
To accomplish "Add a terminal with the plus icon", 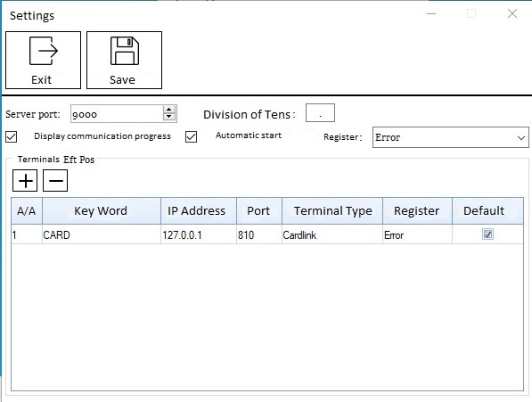I will tap(25, 181).
